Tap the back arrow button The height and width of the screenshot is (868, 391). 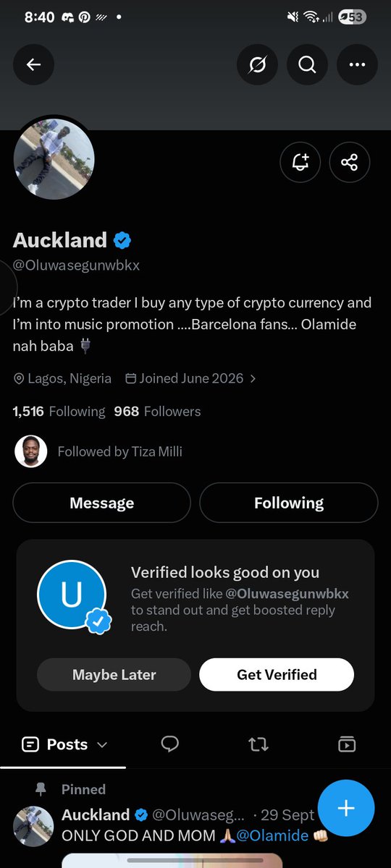click(33, 64)
